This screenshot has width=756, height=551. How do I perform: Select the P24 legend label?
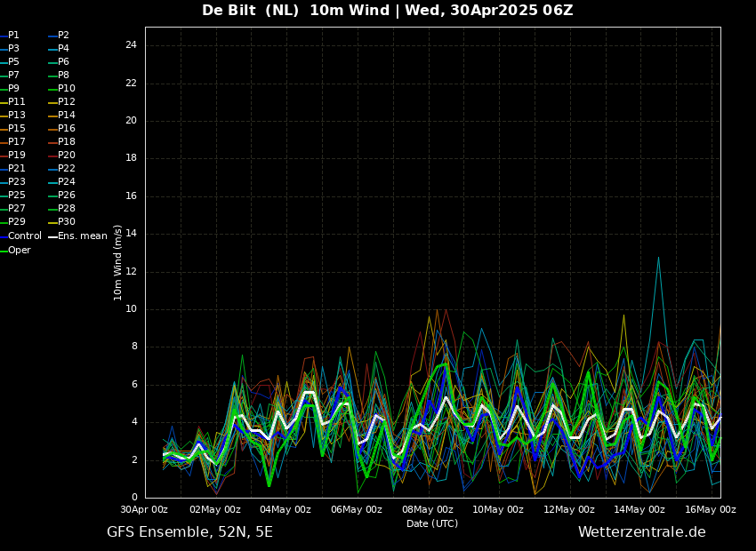67,182
